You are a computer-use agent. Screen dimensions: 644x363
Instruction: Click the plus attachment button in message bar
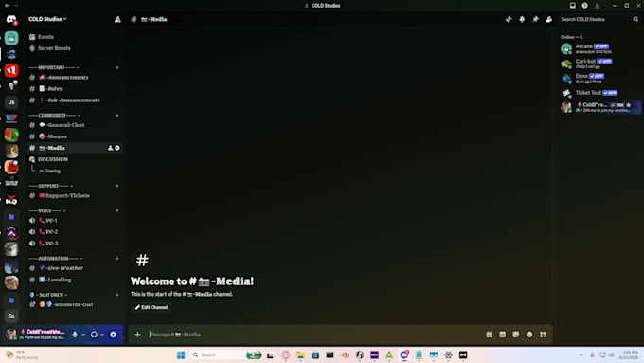(x=137, y=335)
